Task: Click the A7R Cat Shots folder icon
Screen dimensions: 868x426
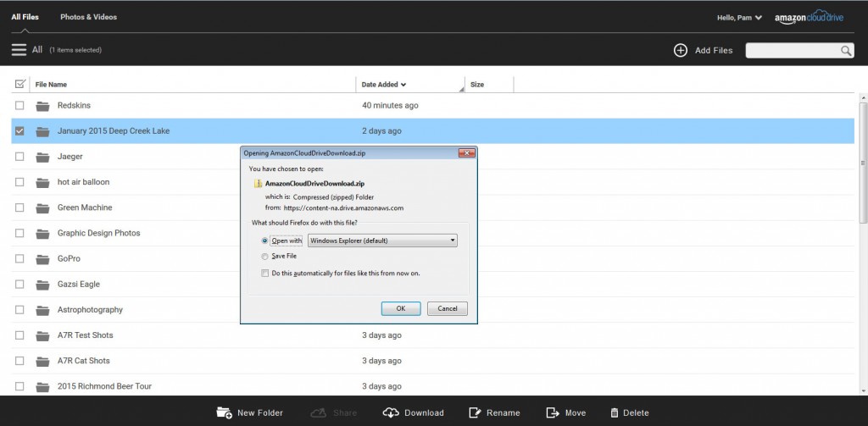Action: (x=42, y=361)
